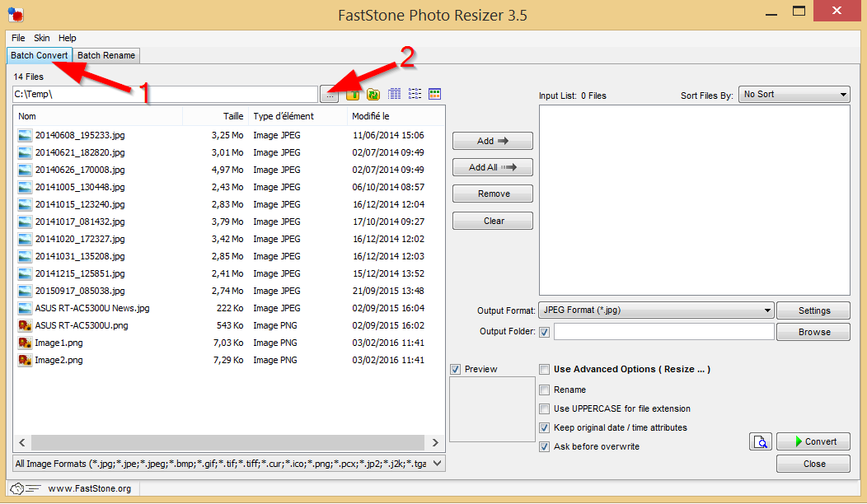Click the Add All button
The width and height of the screenshot is (867, 504).
493,167
